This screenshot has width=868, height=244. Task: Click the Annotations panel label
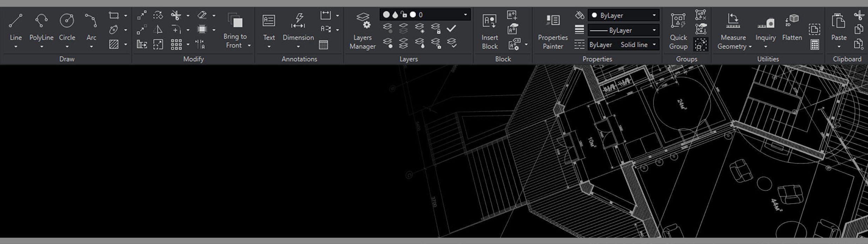pyautogui.click(x=299, y=59)
